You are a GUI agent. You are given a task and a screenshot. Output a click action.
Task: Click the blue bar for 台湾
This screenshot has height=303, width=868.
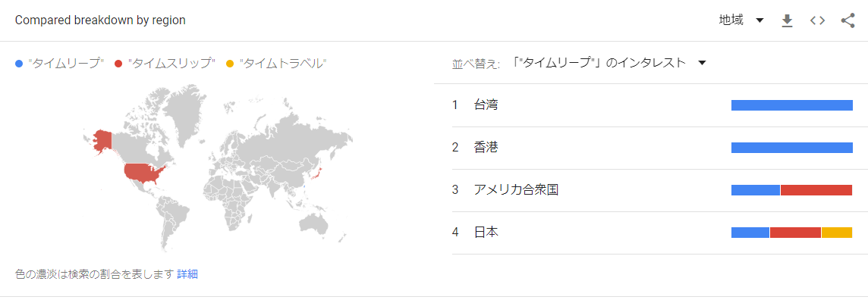point(792,105)
